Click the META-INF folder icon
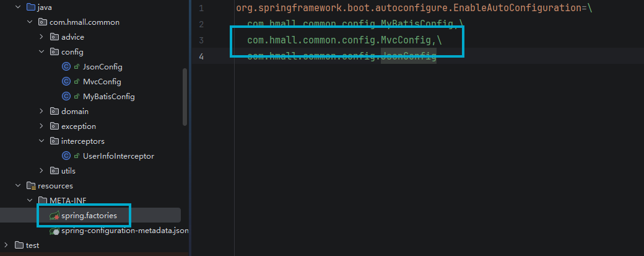 [42, 201]
